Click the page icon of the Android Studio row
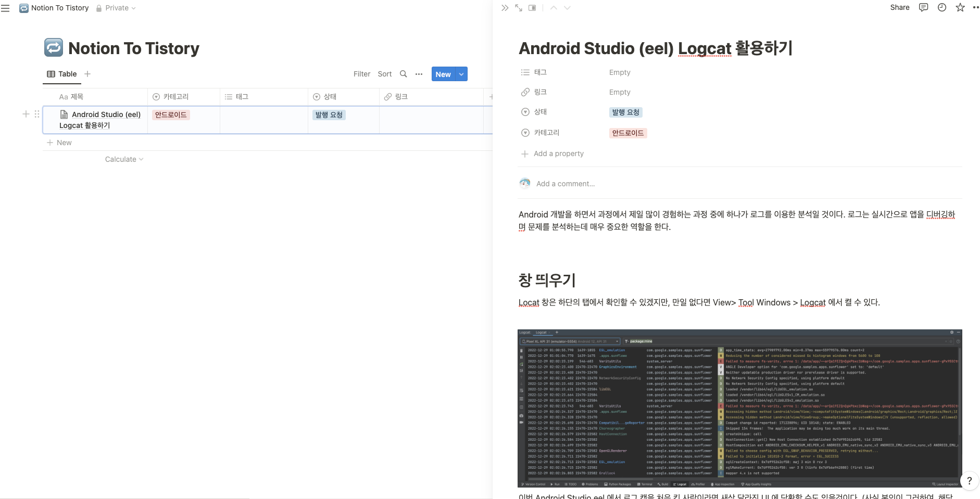Screen dimensions: 980x499 coord(64,114)
